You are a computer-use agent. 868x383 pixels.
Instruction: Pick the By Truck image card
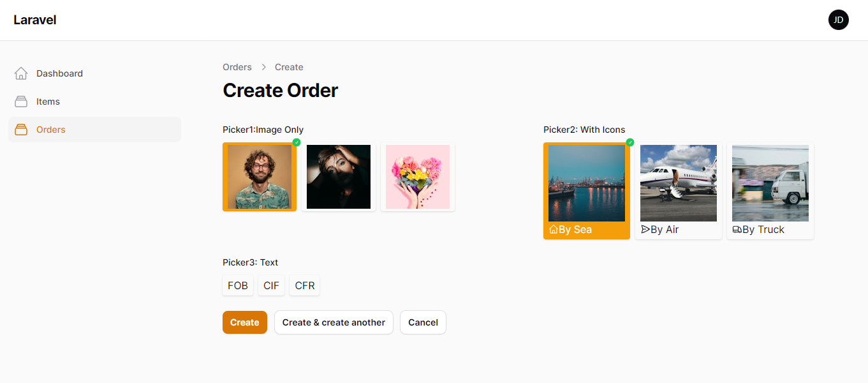770,191
